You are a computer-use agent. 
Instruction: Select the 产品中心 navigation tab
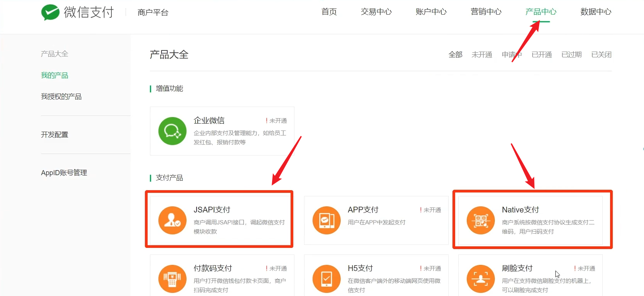(541, 12)
